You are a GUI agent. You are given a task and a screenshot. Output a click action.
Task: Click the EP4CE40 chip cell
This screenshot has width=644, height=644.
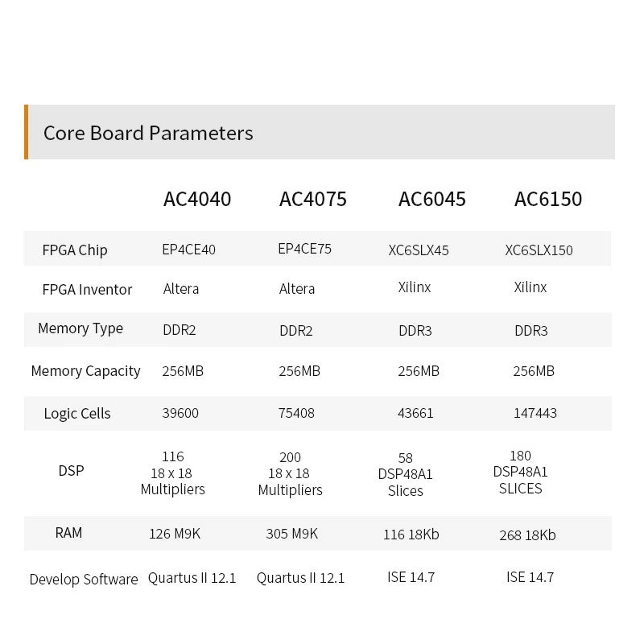(189, 250)
